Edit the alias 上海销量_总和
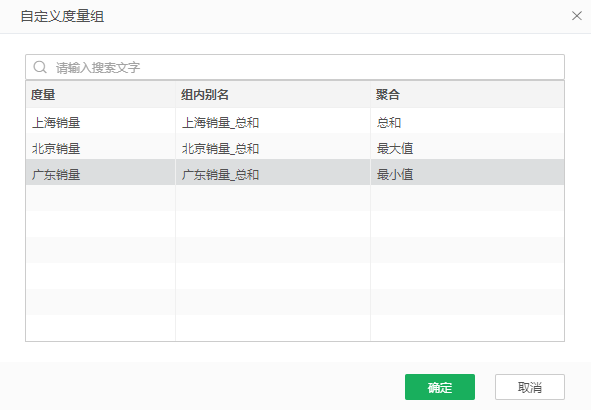Screen dimensions: 591x410 click(x=220, y=122)
